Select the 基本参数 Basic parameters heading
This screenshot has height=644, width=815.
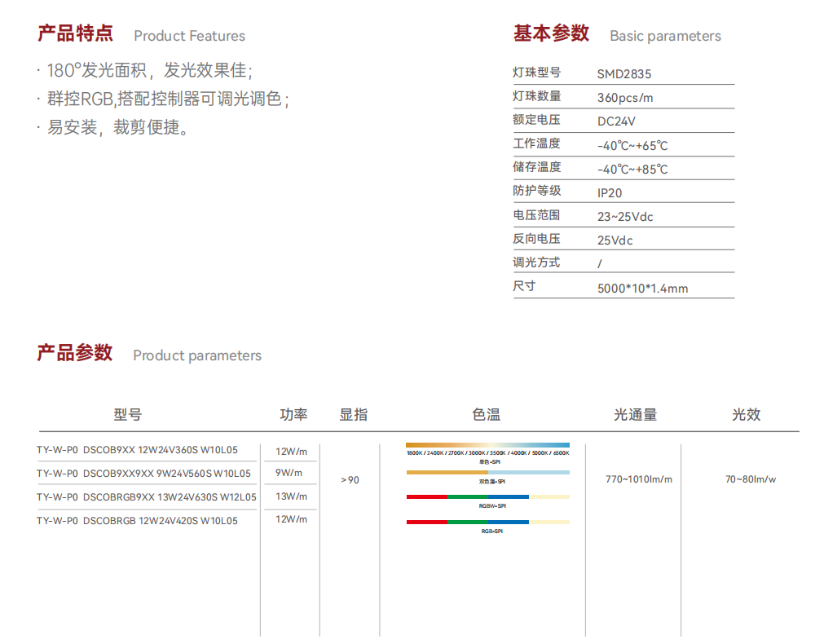[617, 35]
